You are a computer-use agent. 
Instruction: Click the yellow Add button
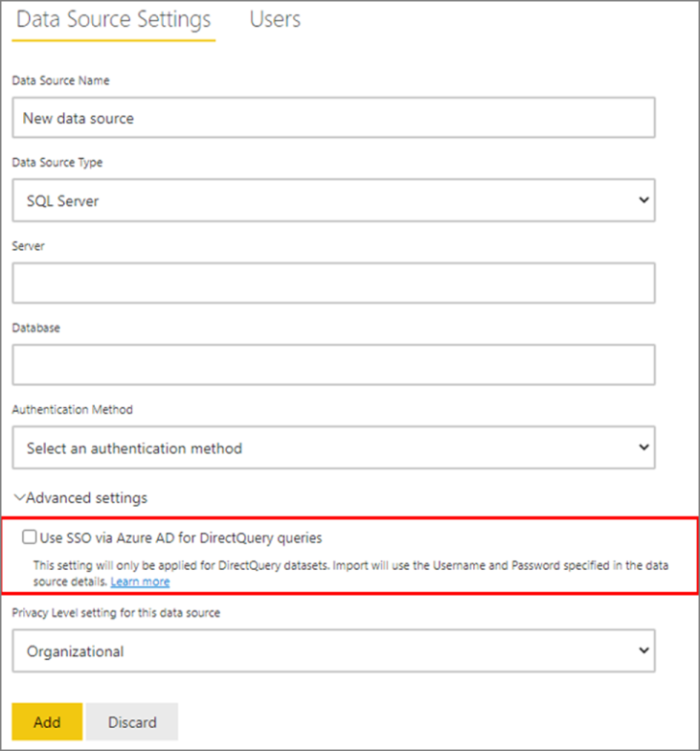click(x=47, y=722)
